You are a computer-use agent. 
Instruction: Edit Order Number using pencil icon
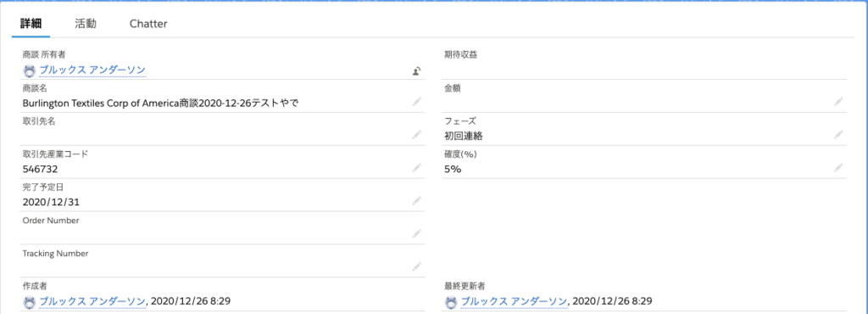click(x=417, y=233)
